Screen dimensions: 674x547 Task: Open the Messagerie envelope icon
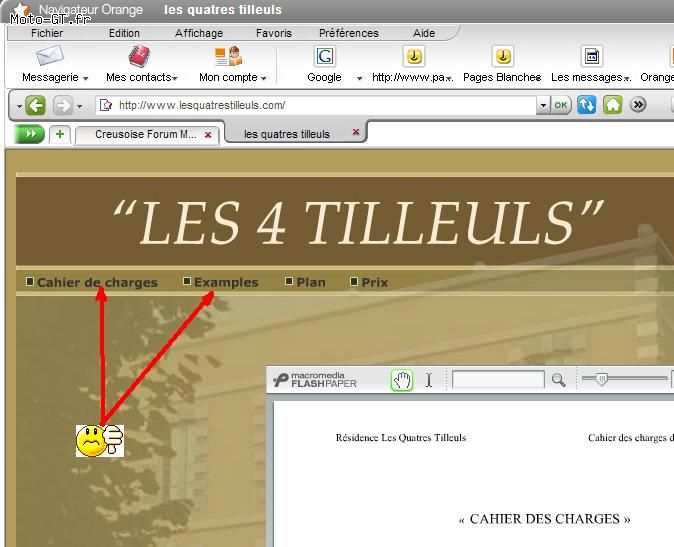point(50,55)
